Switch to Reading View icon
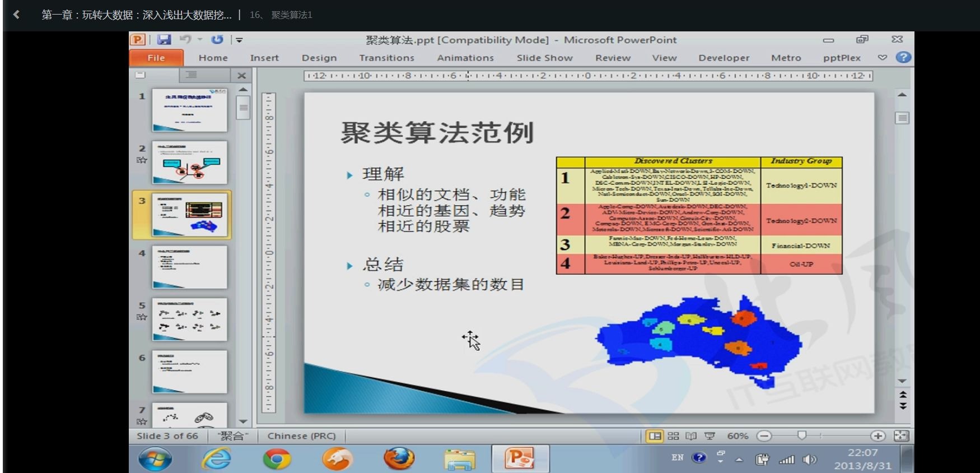This screenshot has width=980, height=473. 691,436
